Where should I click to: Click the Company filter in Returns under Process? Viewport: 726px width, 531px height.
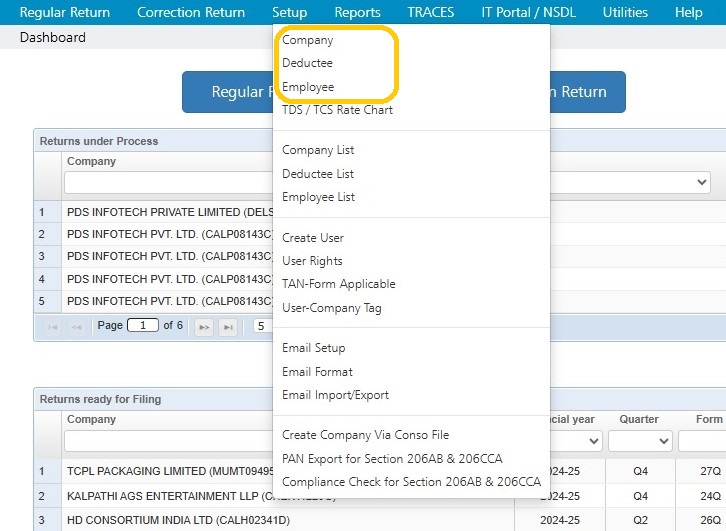[169, 182]
